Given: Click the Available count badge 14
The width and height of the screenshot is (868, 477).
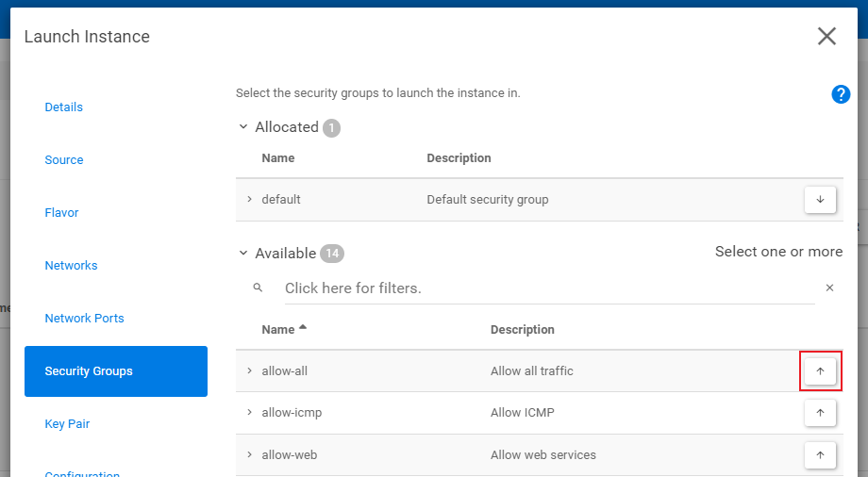Looking at the screenshot, I should (332, 254).
